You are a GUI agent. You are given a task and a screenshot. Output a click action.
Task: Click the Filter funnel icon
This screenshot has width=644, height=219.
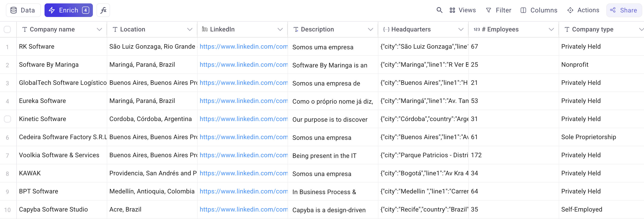(489, 10)
